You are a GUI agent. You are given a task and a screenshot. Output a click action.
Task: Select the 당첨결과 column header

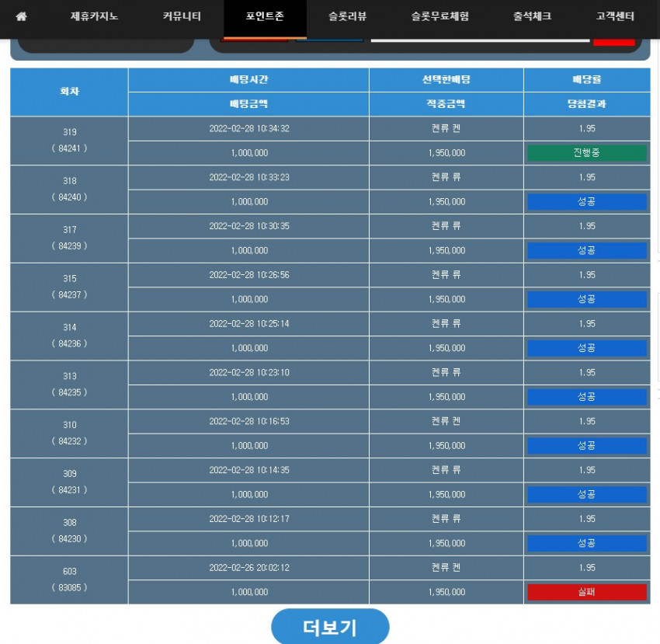coord(587,104)
